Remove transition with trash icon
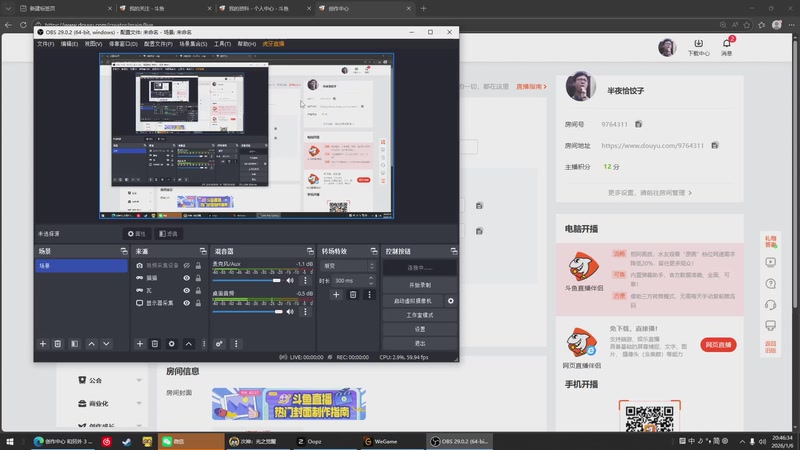The image size is (800, 450). 353,294
